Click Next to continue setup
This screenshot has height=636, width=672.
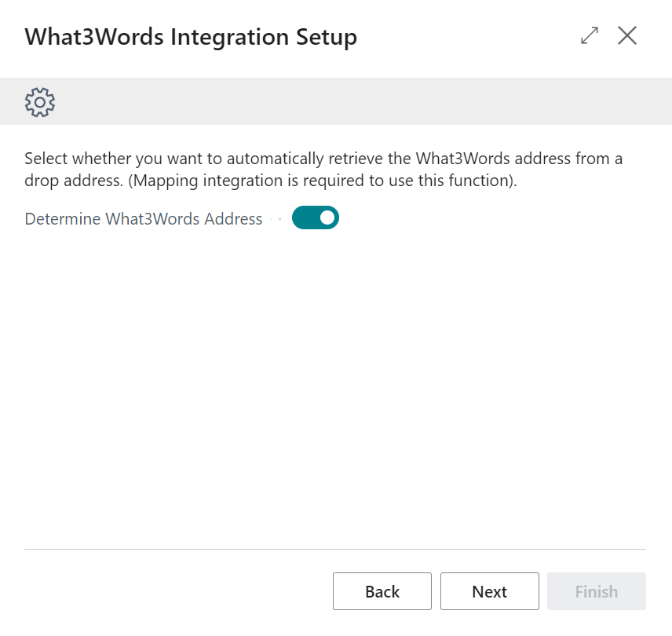489,591
